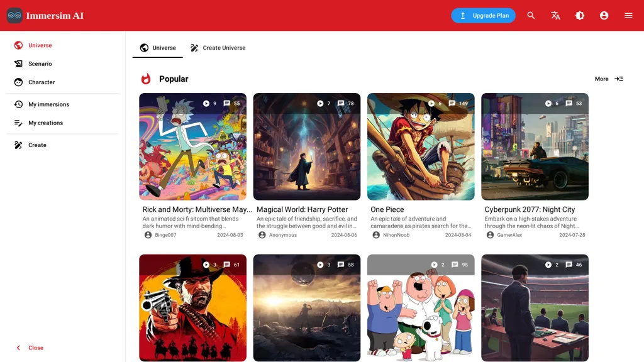Click the Anonymous author avatar icon
Viewport: 644px width, 362px height.
262,235
